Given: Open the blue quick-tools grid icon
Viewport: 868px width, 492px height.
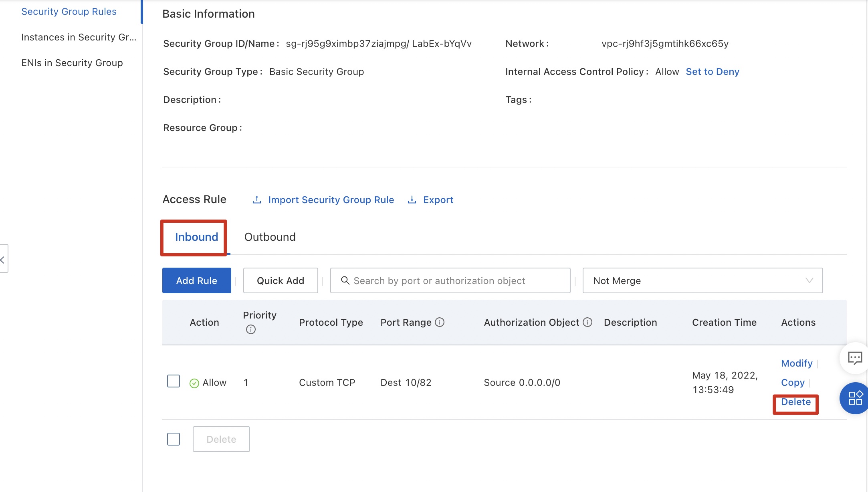Looking at the screenshot, I should click(x=855, y=398).
